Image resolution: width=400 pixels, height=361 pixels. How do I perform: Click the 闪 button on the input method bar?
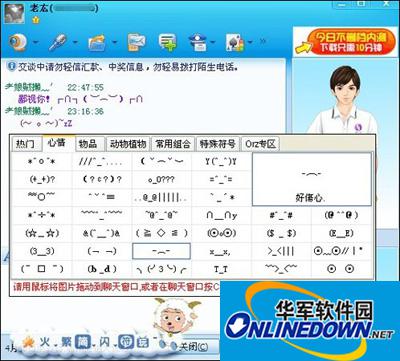105,342
